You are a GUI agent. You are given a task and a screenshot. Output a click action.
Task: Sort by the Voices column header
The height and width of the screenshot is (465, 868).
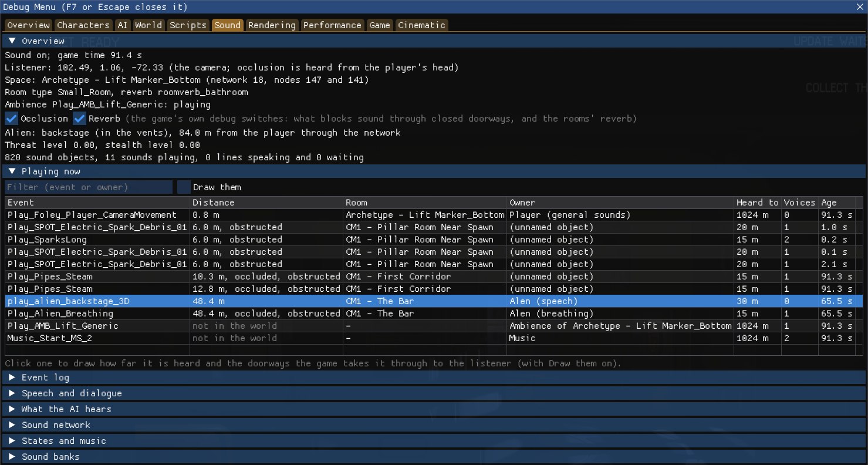pos(800,203)
